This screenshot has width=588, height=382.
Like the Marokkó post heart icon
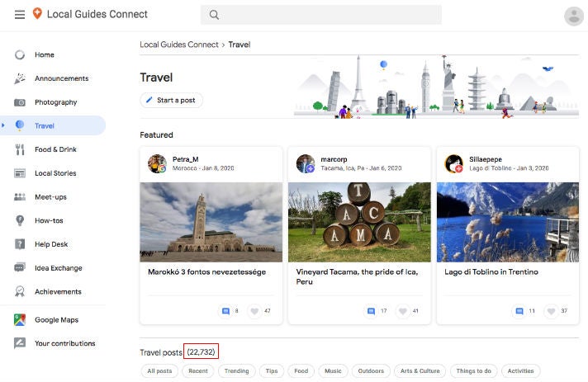(x=254, y=311)
